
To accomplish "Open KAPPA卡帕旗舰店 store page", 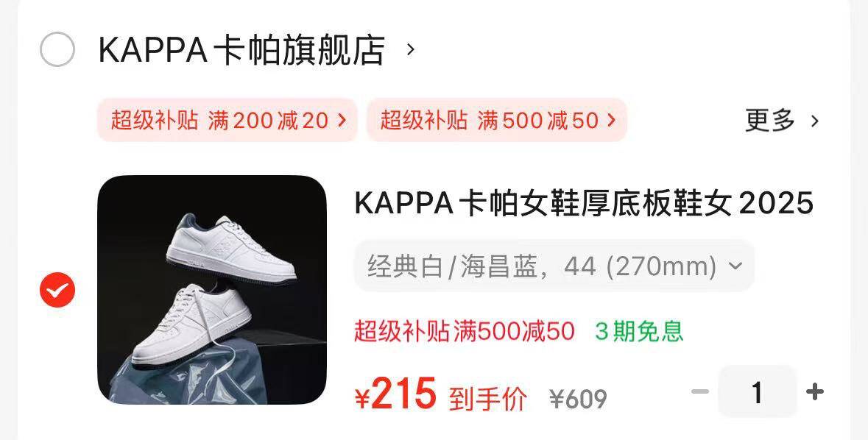I will click(241, 50).
